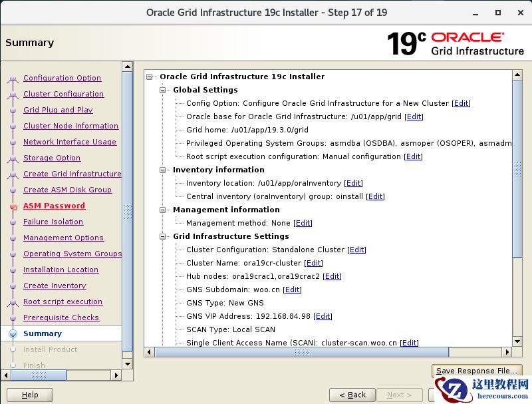Click the Save Response File button
This screenshot has width=532, height=404.
477,371
